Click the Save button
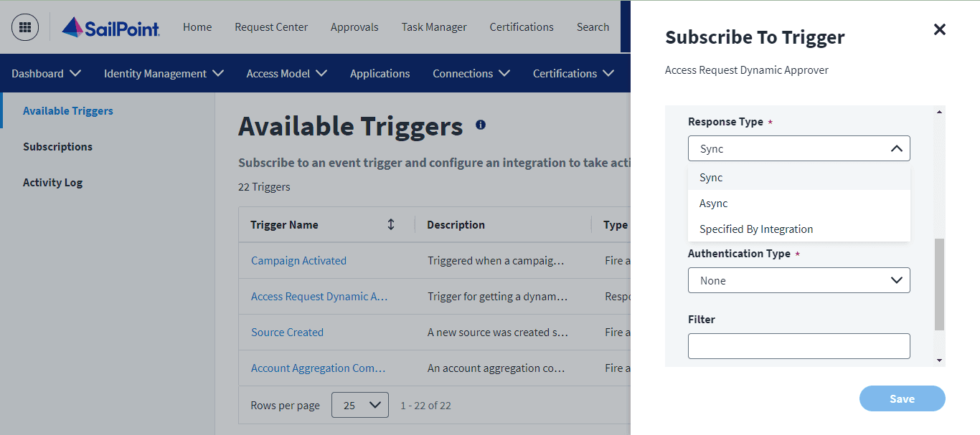The image size is (980, 435). click(902, 398)
